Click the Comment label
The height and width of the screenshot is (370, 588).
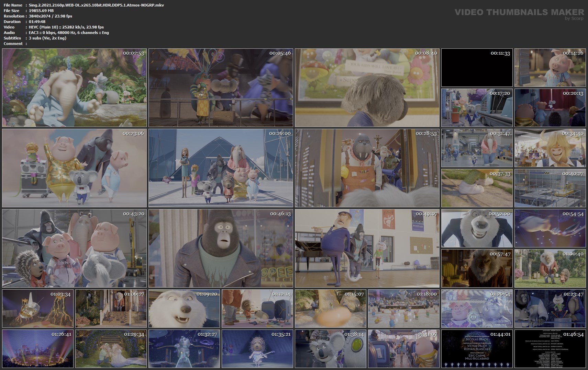click(13, 44)
